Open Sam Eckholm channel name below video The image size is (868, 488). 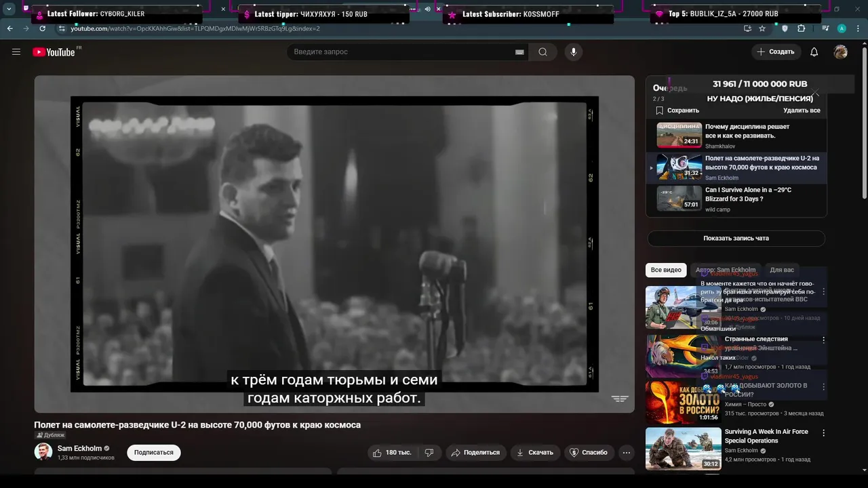pyautogui.click(x=79, y=449)
